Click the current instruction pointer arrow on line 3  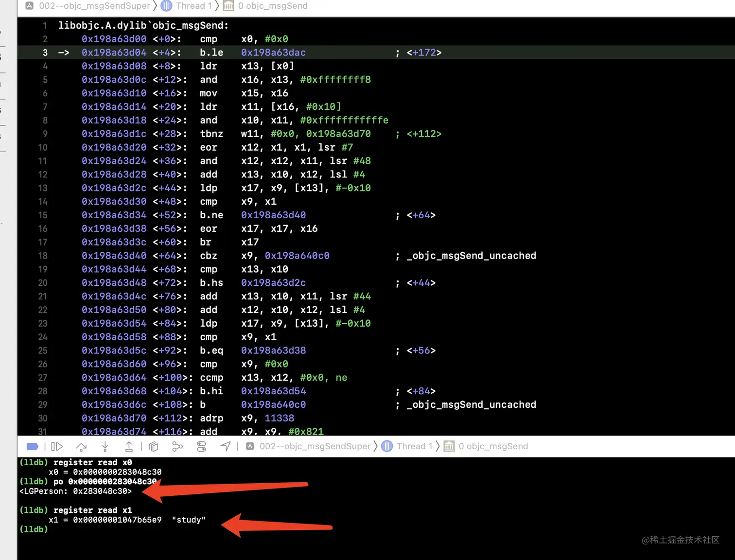64,52
